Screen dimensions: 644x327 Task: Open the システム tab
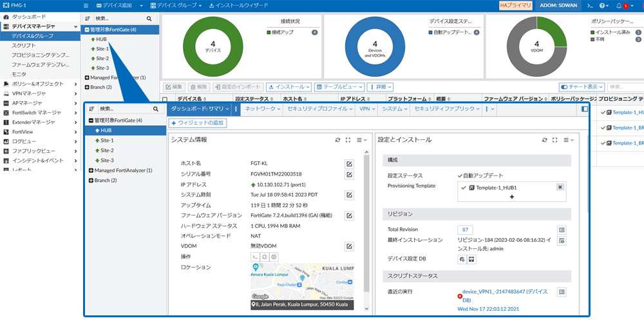point(394,109)
